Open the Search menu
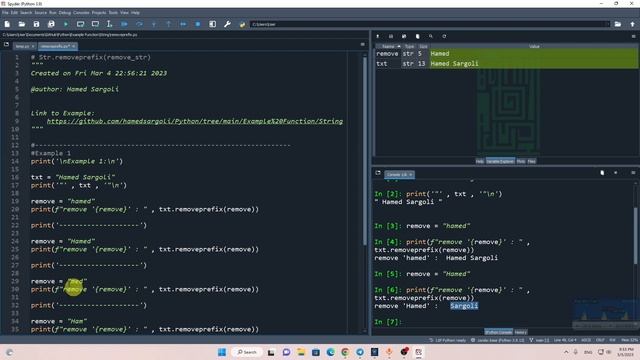This screenshot has width=640, height=360. pyautogui.click(x=26, y=13)
